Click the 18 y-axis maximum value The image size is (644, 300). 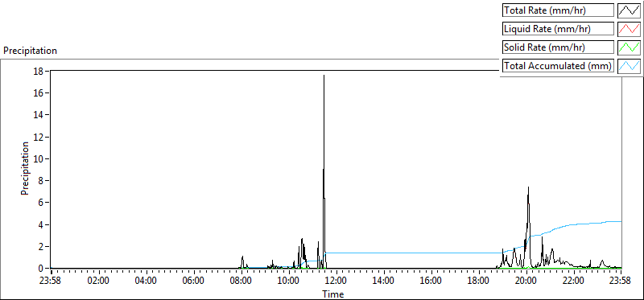point(39,71)
